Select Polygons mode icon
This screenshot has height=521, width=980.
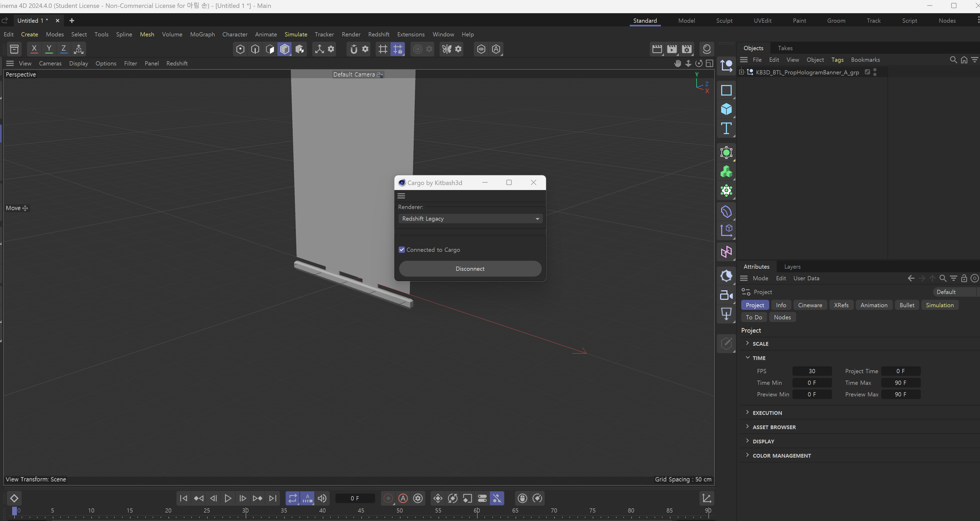[x=270, y=49]
